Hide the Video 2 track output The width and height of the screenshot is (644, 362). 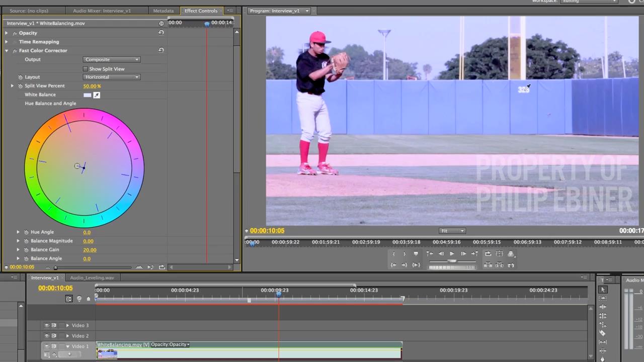coord(47,336)
